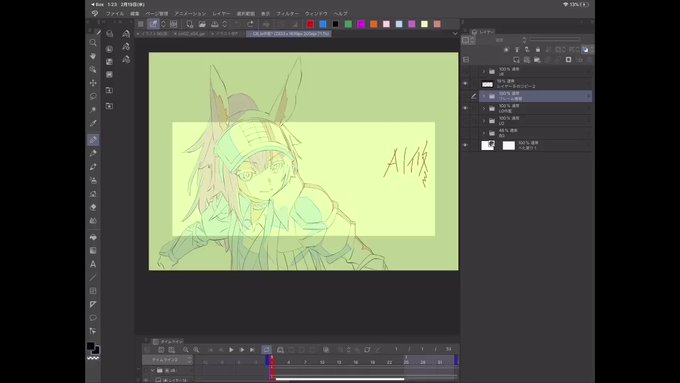Expand the LO folder

pos(484,121)
